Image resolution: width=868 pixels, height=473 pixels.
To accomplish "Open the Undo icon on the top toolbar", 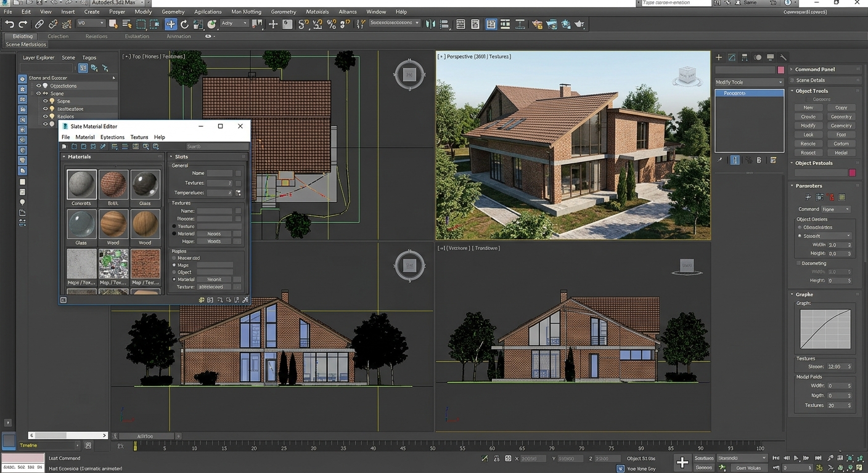I will [x=10, y=24].
